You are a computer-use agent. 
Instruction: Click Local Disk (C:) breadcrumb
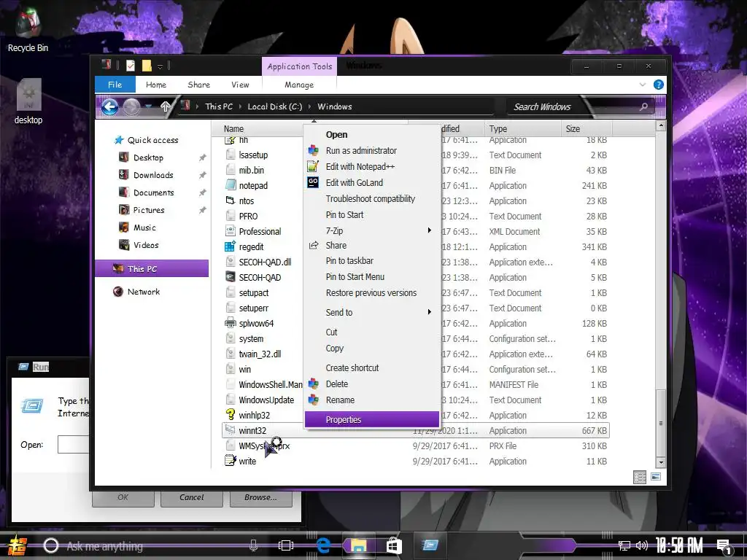pyautogui.click(x=275, y=106)
